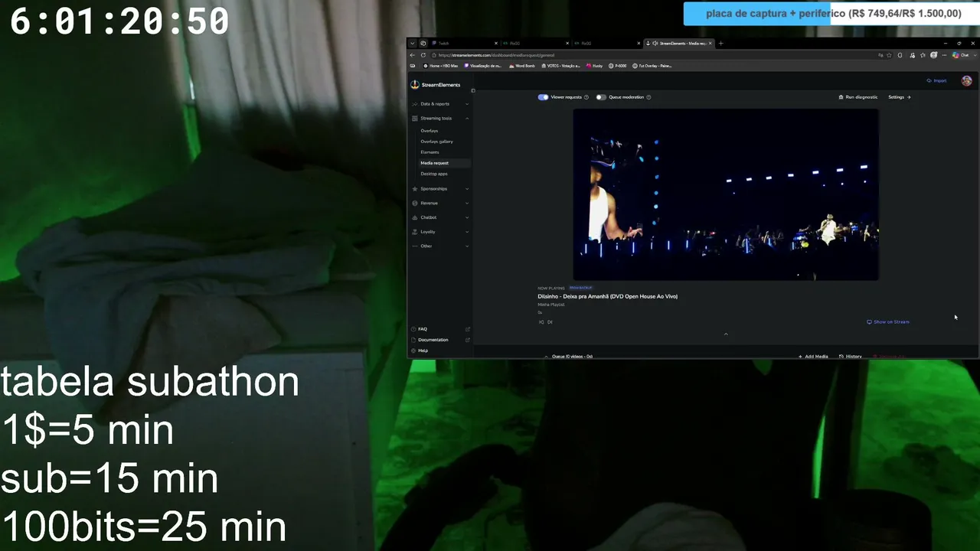
Task: Open Overlays in the sidebar
Action: pyautogui.click(x=430, y=131)
